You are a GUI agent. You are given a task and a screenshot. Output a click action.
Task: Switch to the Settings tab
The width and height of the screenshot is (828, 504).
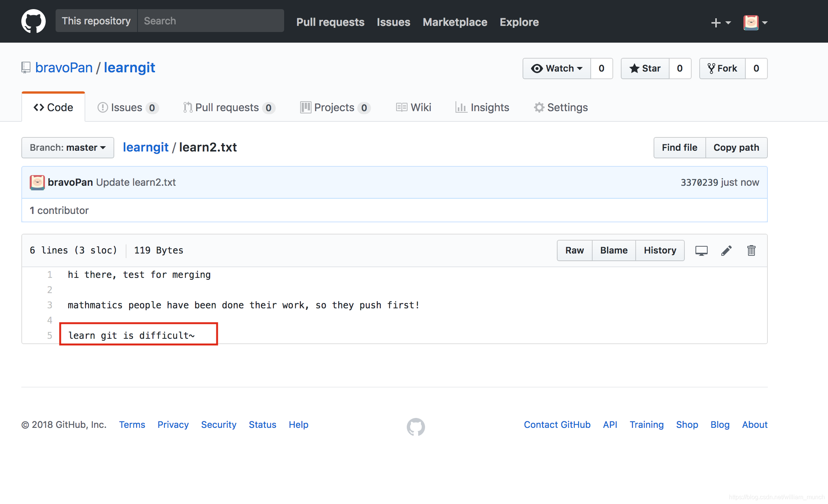(x=561, y=107)
